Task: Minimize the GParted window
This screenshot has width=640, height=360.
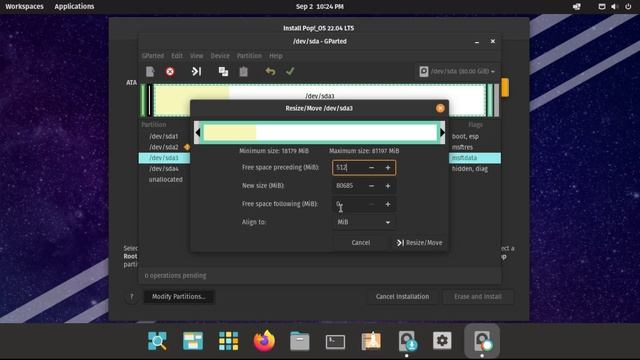Action: click(477, 42)
